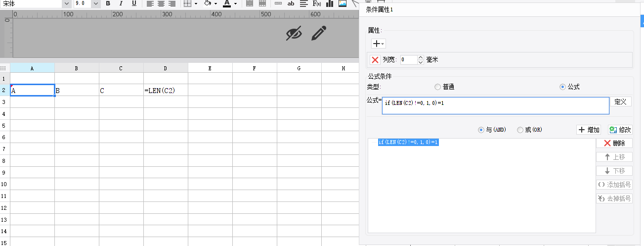Select the 普通 condition type
Image resolution: width=644 pixels, height=246 pixels.
click(437, 87)
